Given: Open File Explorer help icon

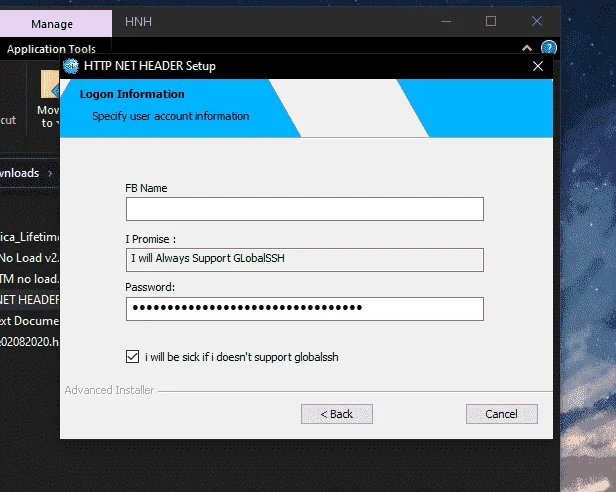Looking at the screenshot, I should point(548,48).
